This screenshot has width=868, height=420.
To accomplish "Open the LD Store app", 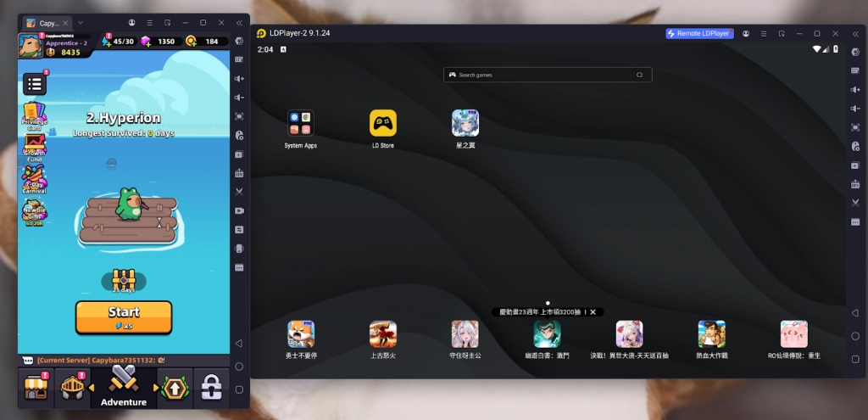I will 383,124.
